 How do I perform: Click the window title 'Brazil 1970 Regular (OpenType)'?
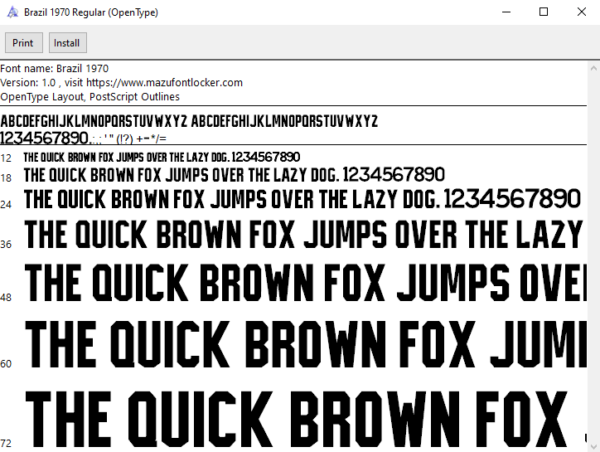click(x=91, y=12)
